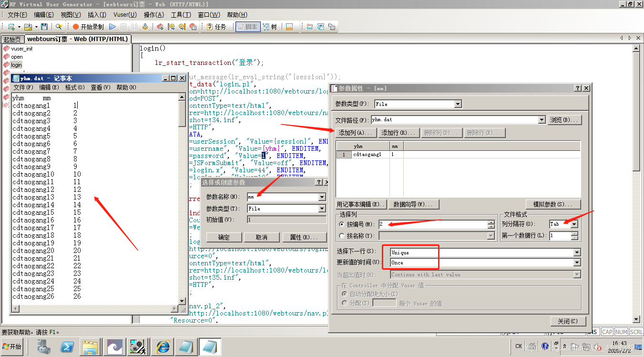The height and width of the screenshot is (357, 644).
Task: Switch to the 起始页 tab
Action: (x=12, y=39)
